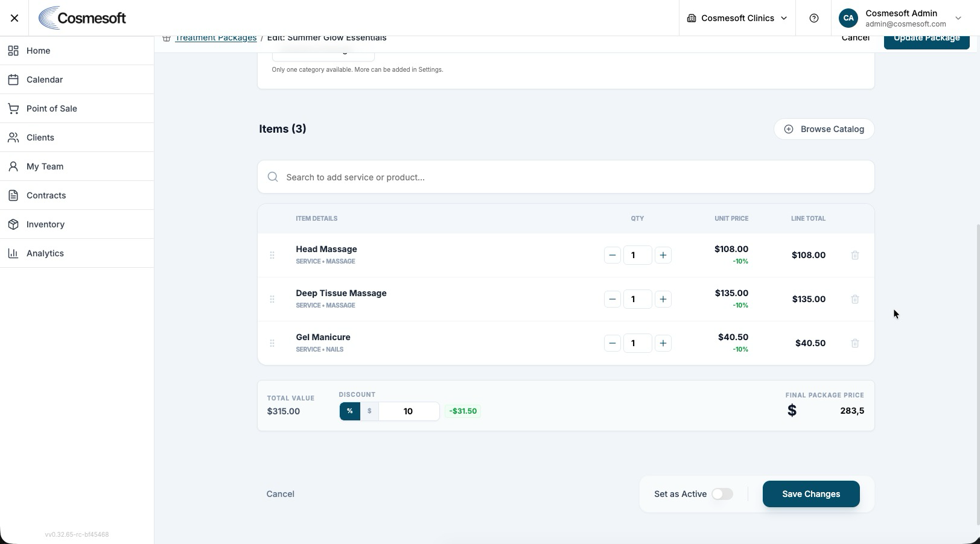Image resolution: width=980 pixels, height=544 pixels.
Task: Click the search magnifier icon in item search
Action: click(273, 177)
